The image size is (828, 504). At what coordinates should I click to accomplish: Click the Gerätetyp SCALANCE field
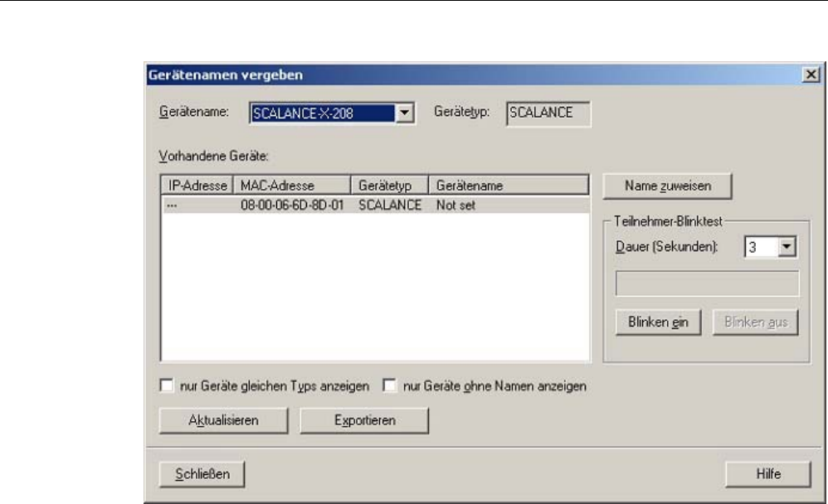coord(548,113)
